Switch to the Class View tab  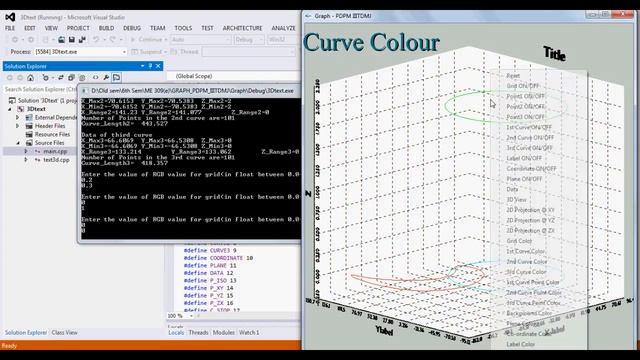point(64,333)
